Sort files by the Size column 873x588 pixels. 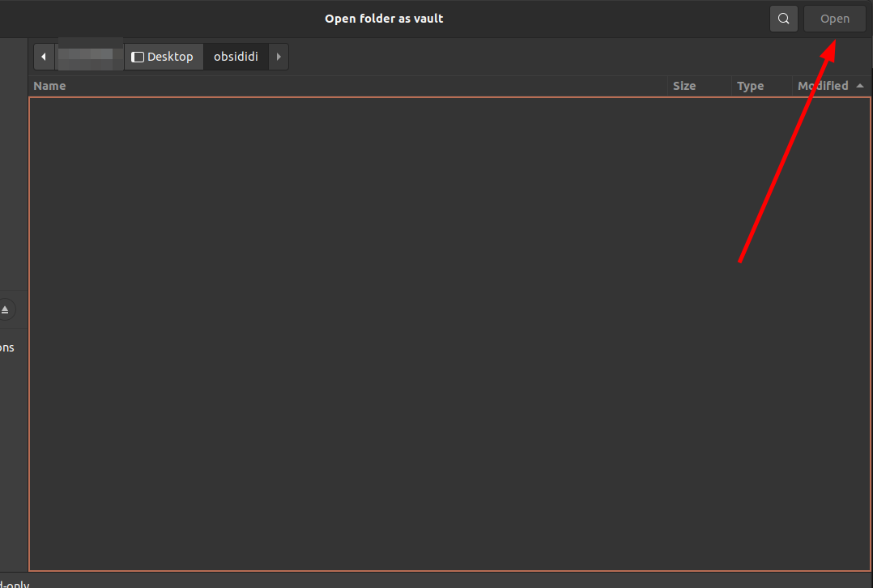[x=684, y=86]
